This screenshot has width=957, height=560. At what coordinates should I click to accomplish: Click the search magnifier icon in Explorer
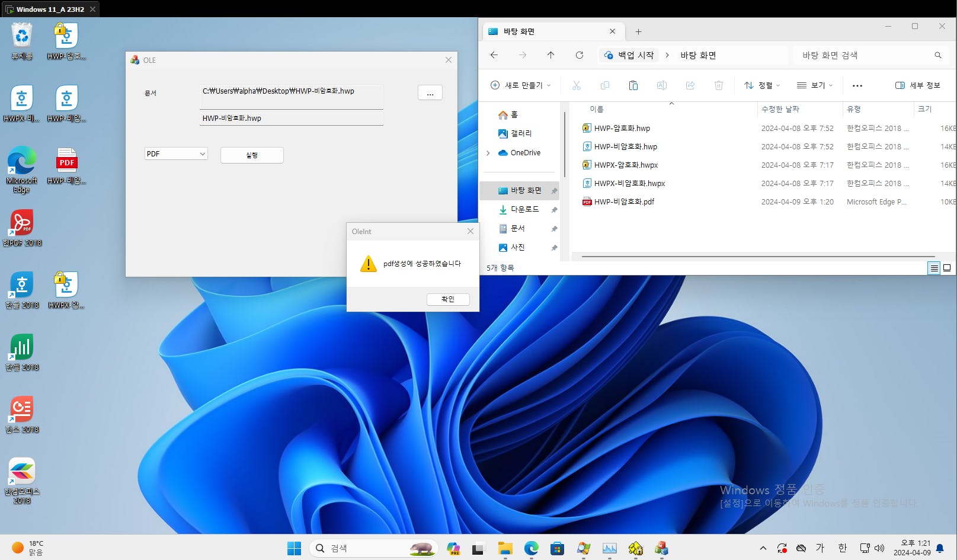click(x=938, y=55)
